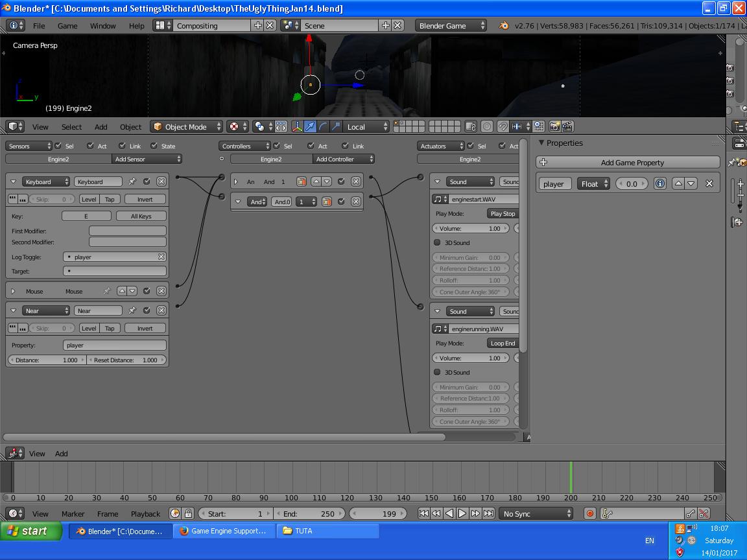
Task: Pin the Near sensor
Action: 132,310
